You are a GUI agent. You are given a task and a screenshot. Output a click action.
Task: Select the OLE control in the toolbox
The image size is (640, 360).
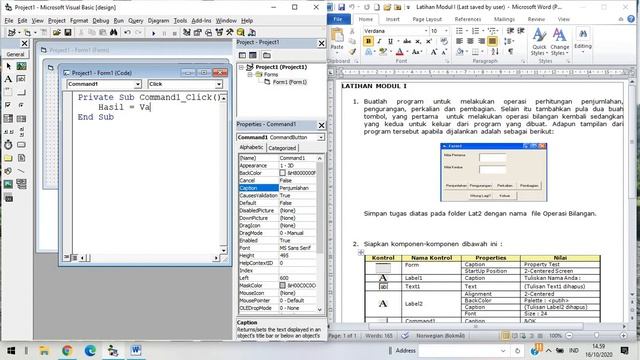tap(8, 198)
